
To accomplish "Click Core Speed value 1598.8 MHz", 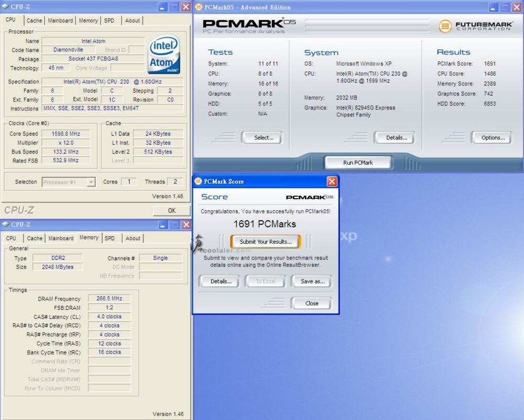I will tap(66, 133).
